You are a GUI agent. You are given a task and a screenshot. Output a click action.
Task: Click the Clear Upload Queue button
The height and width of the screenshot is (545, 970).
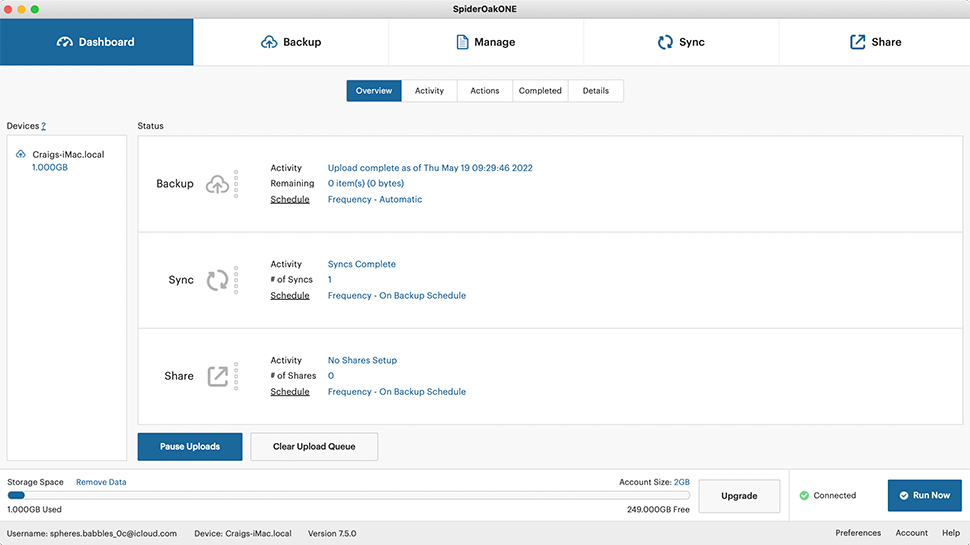pos(314,447)
